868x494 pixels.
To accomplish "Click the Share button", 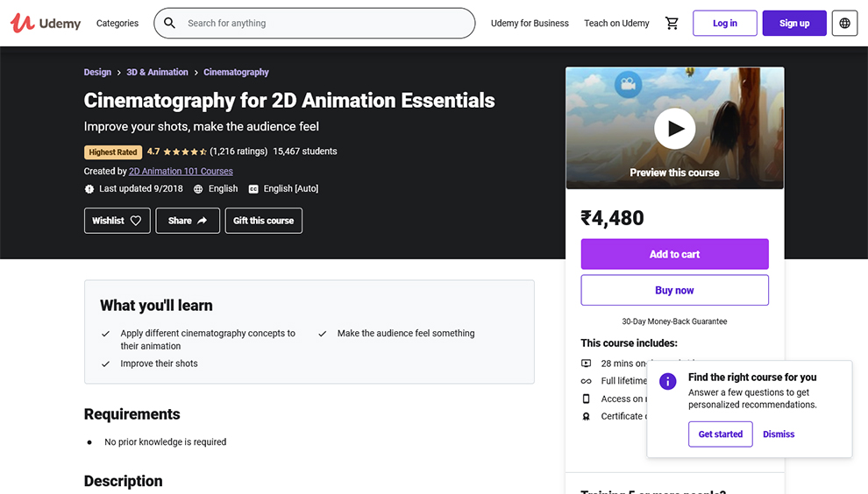I will pos(188,221).
